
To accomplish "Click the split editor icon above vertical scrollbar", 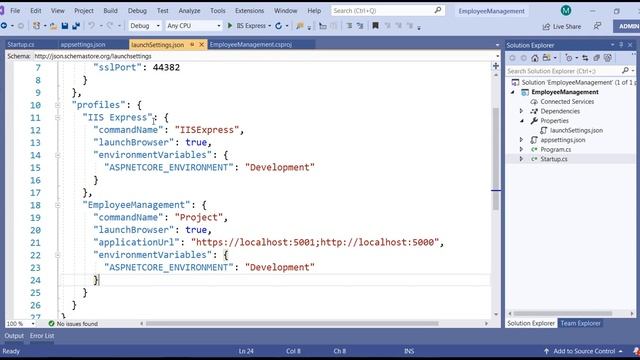I will click(x=496, y=66).
